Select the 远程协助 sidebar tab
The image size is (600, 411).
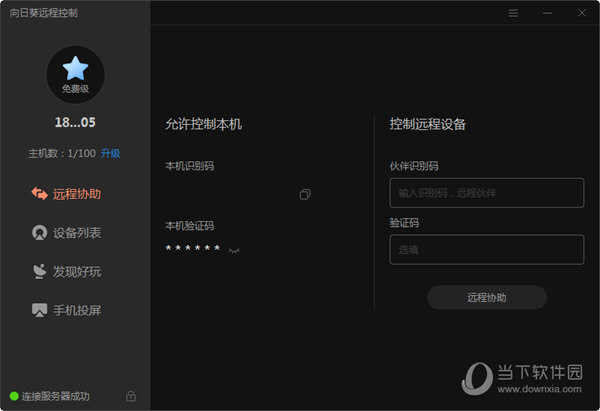click(66, 194)
